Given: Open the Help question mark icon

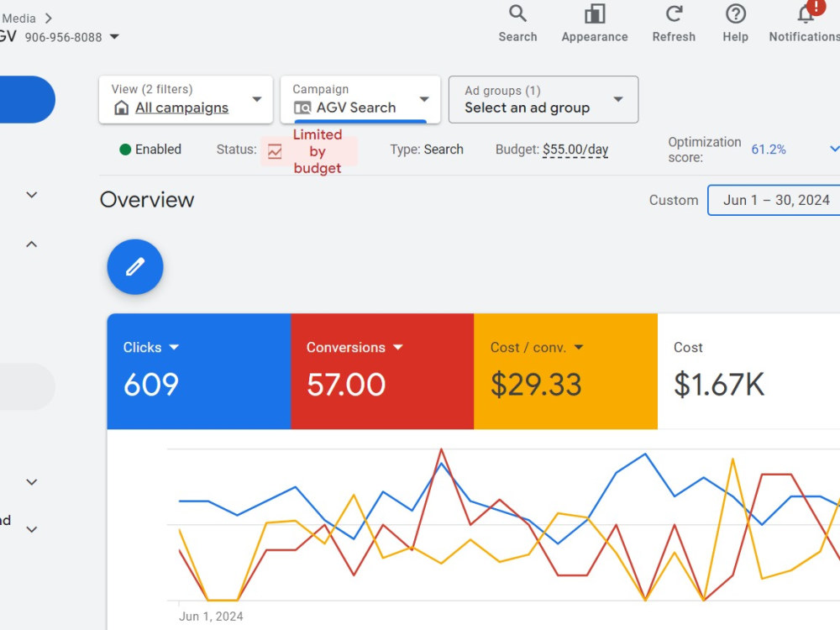Looking at the screenshot, I should (736, 14).
